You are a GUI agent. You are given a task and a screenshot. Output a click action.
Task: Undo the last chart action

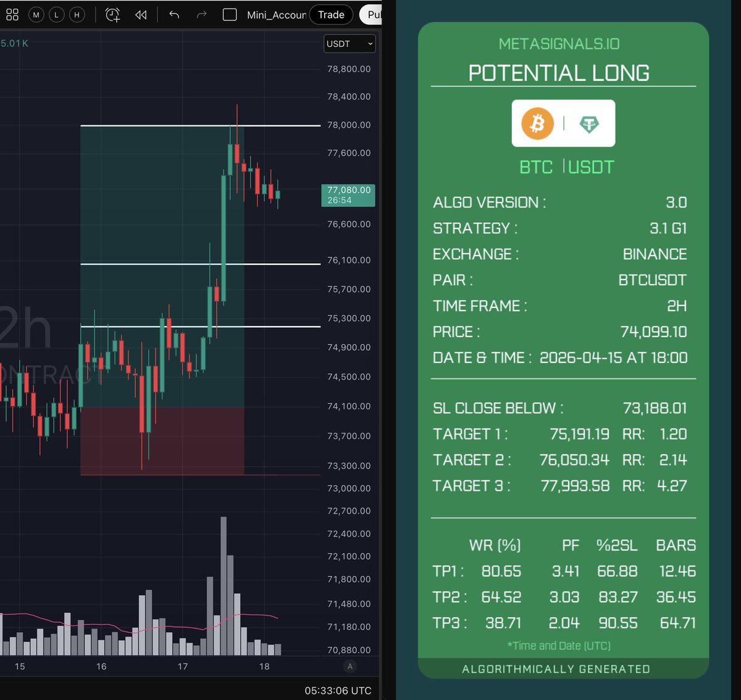pos(174,15)
